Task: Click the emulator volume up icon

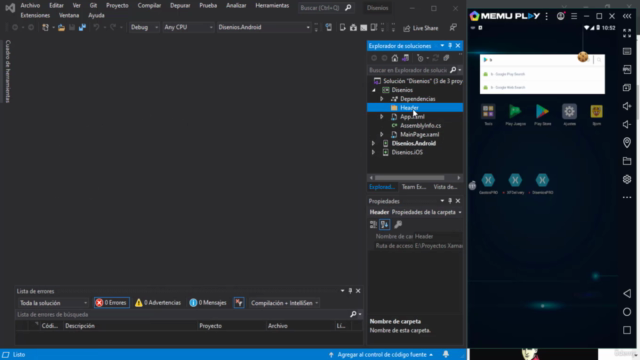Action: [x=627, y=106]
